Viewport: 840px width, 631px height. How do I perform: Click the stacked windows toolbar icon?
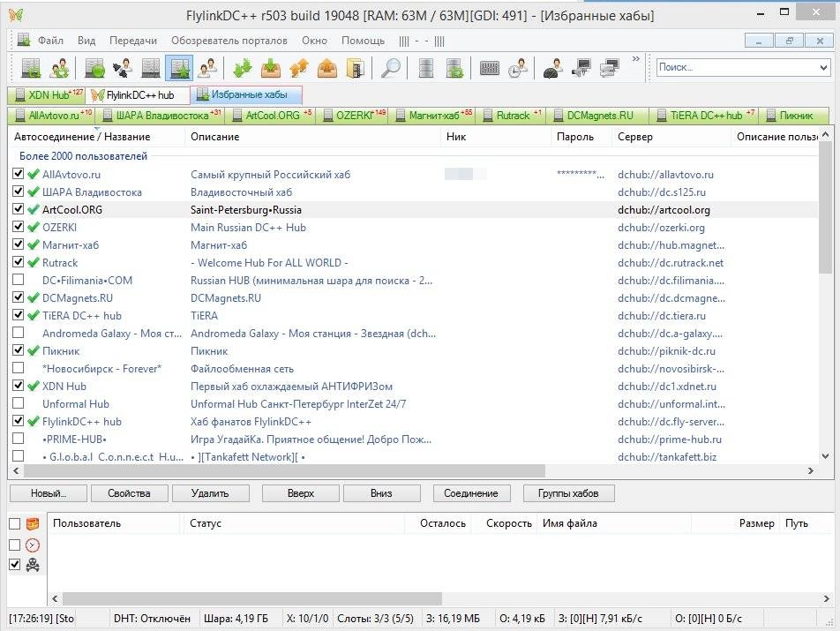(x=610, y=68)
